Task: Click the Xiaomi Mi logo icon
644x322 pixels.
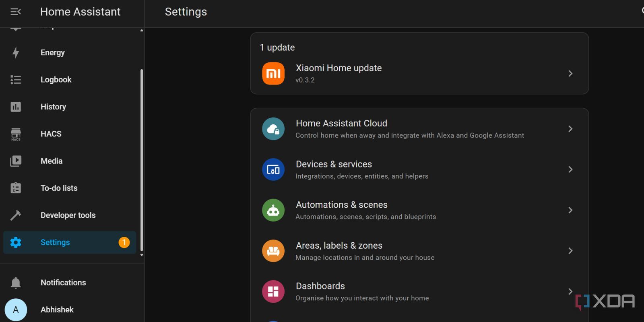Action: coord(273,73)
